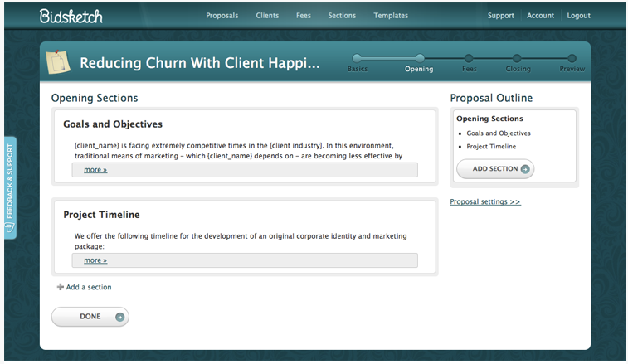Click the Opening Sections heading in outline panel
628x364 pixels.
489,119
